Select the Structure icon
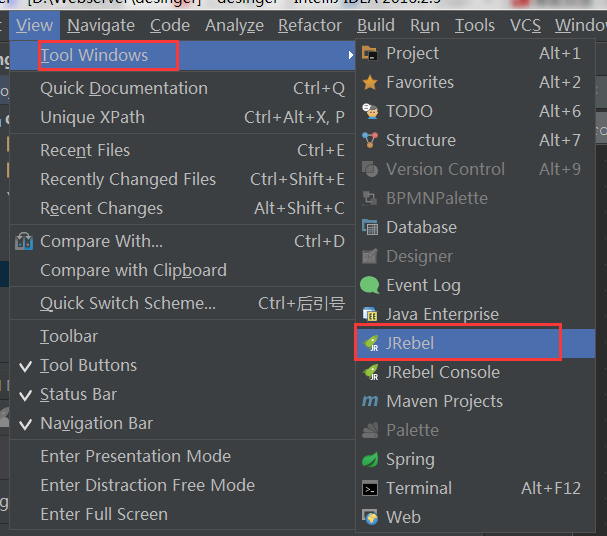This screenshot has width=607, height=536. click(x=370, y=140)
